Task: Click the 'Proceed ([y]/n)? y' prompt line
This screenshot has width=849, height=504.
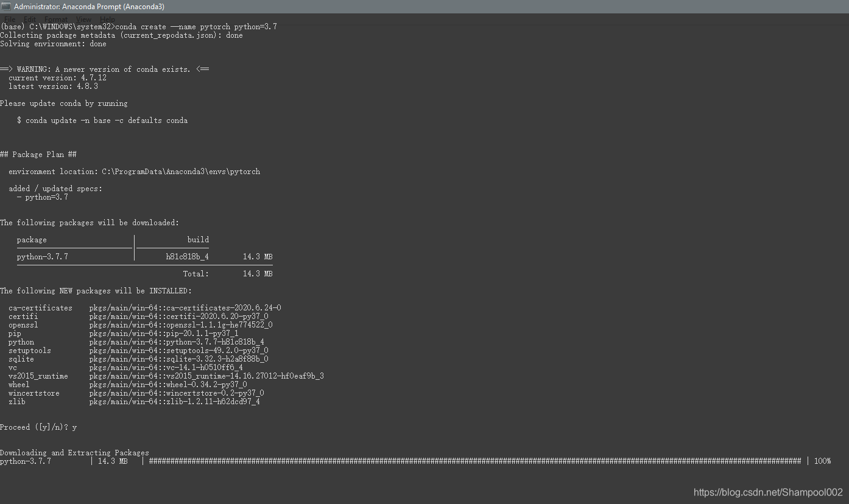Action: (x=38, y=427)
